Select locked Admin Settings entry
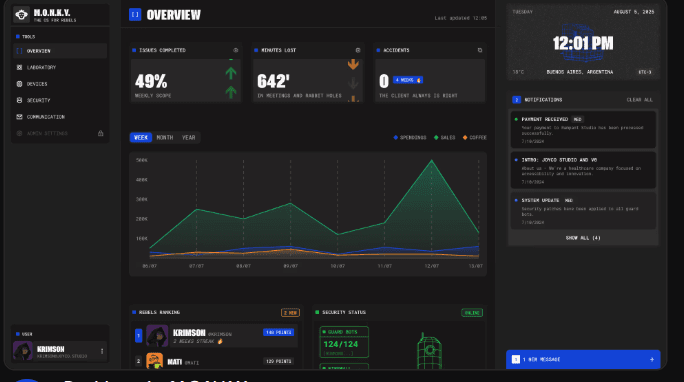 point(60,133)
